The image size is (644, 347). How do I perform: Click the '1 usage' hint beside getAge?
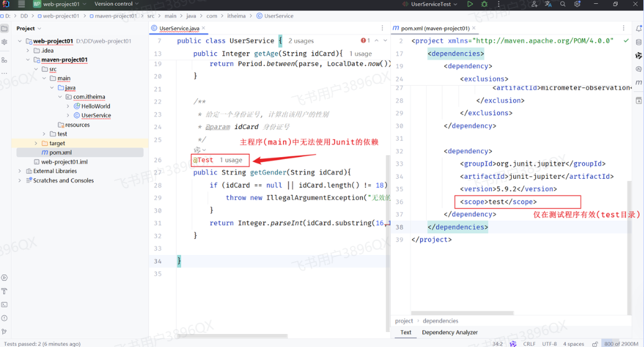tap(360, 53)
